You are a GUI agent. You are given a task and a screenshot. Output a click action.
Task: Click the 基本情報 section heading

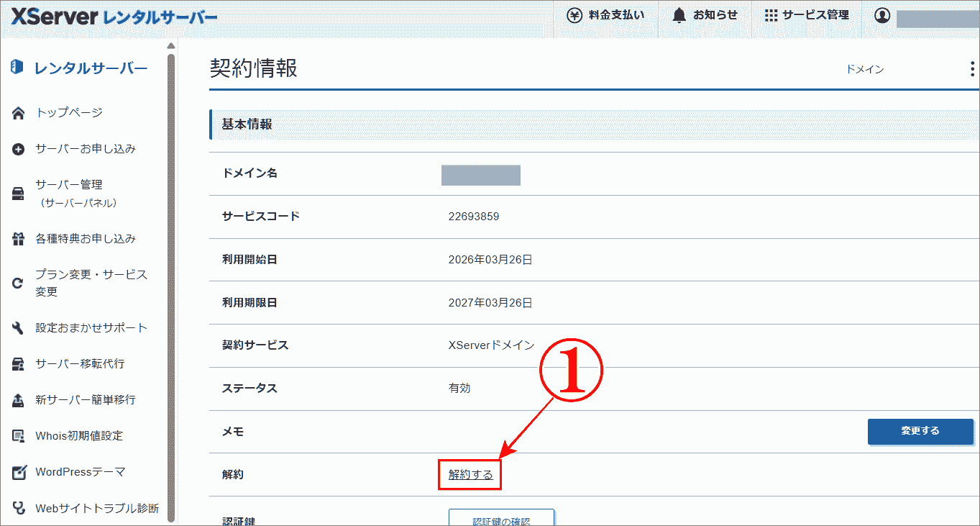pos(247,124)
